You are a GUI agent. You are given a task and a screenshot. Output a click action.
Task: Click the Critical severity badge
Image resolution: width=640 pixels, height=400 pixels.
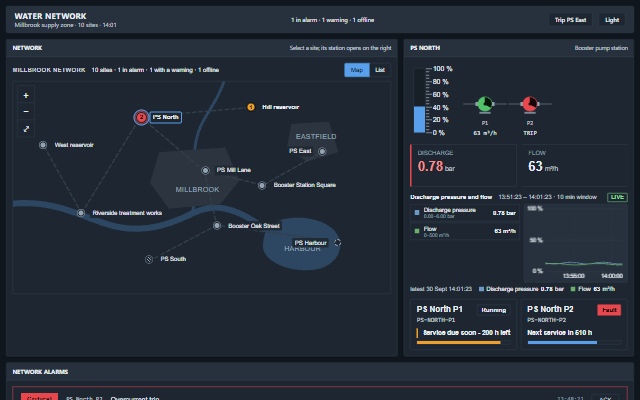pyautogui.click(x=39, y=397)
